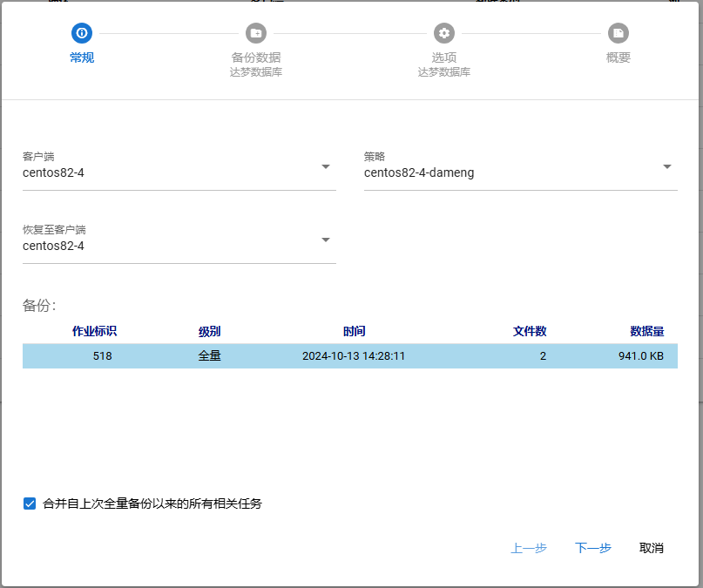This screenshot has width=703, height=588.
Task: Expand the 客户端 dropdown arrow
Action: [326, 166]
